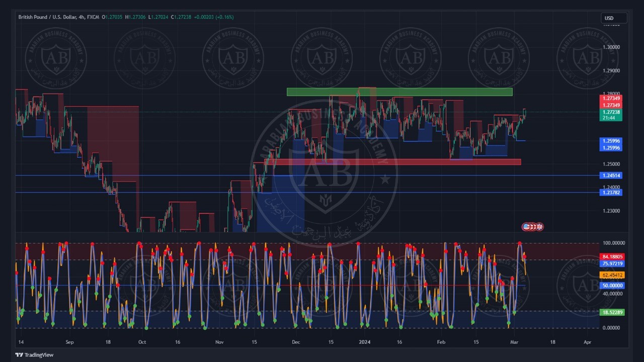The height and width of the screenshot is (362, 644).
Task: Click the Nov date on time axis
Action: 219,342
